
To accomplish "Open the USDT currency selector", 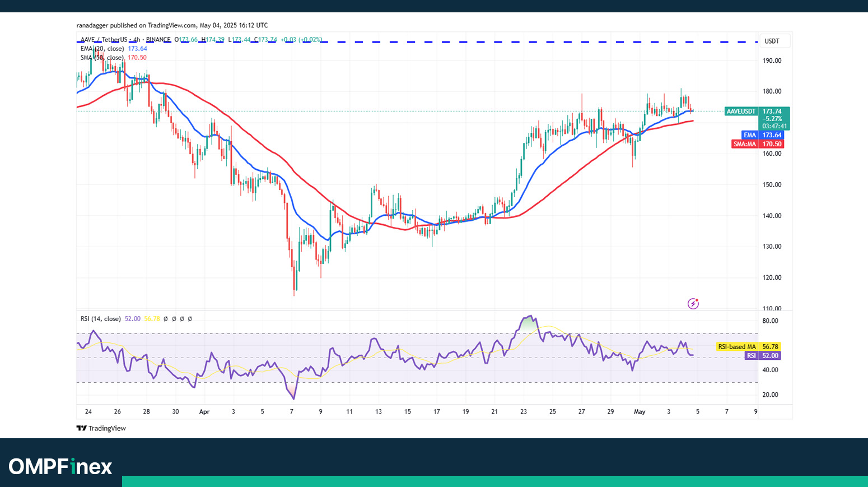I will tap(772, 41).
